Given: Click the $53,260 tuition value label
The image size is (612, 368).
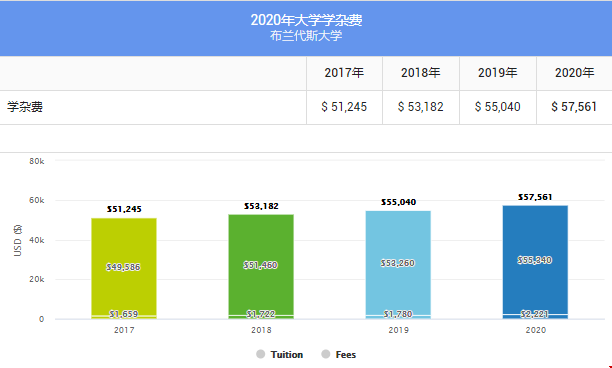Looking at the screenshot, I should tap(398, 263).
